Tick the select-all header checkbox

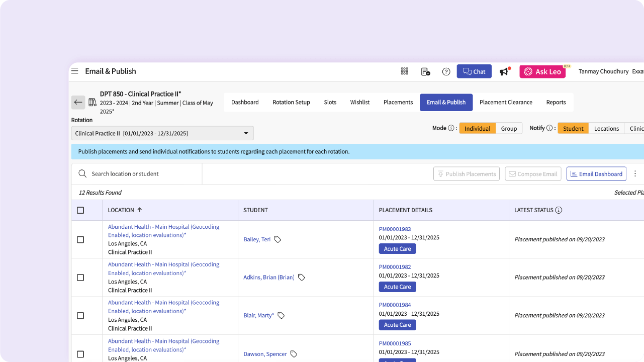(80, 210)
